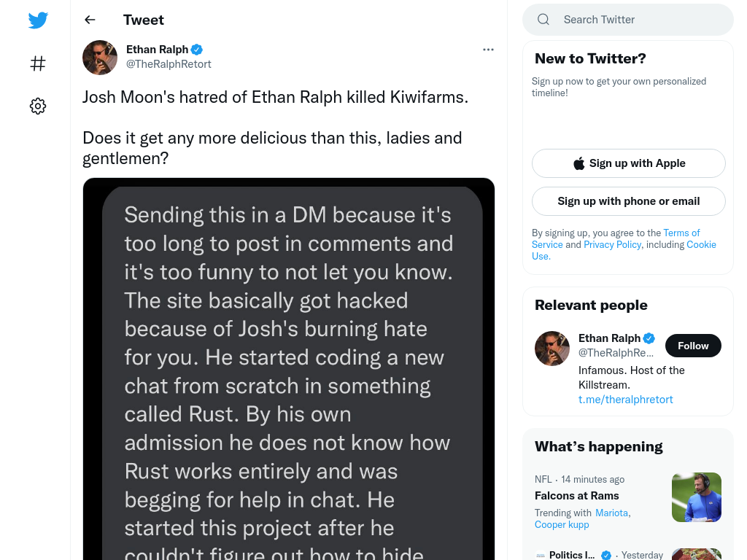Open the Falcons at Rams trend
The width and height of the screenshot is (747, 560).
point(576,496)
